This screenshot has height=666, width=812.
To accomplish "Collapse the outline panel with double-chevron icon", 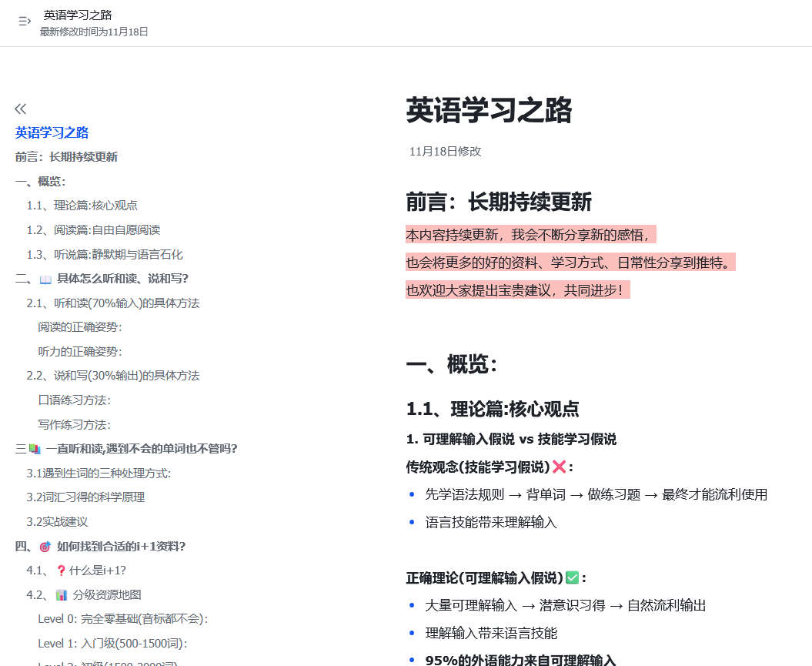I will [21, 109].
